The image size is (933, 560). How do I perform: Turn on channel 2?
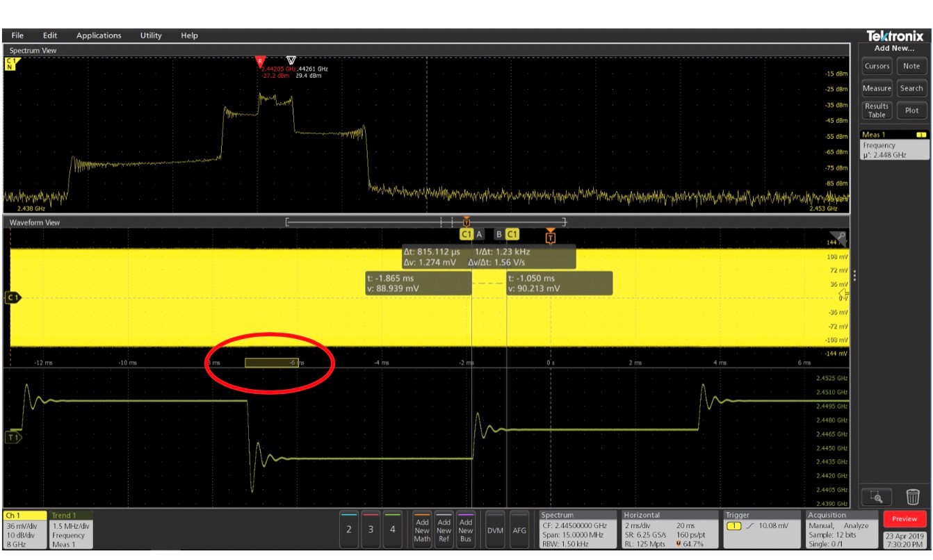349,529
